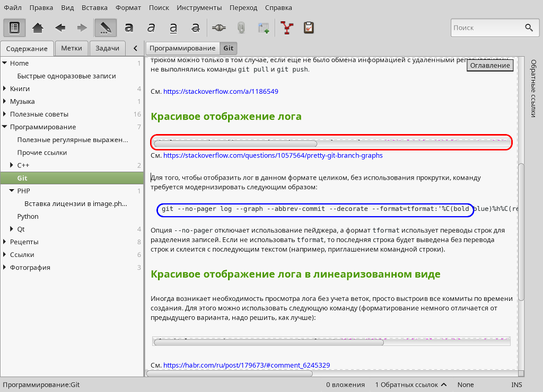Click page vertical scrollbar thumb
Screen dimensions: 543x392
(521, 232)
